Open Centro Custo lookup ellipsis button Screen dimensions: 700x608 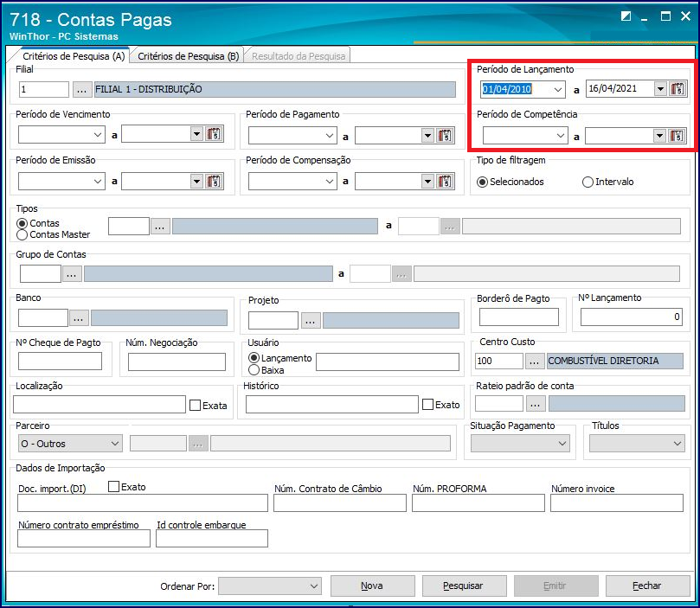[x=535, y=361]
